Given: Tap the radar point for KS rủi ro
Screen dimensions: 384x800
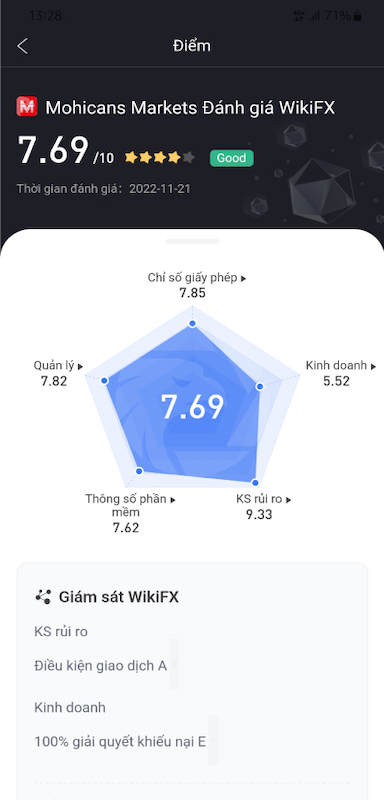Looking at the screenshot, I should pyautogui.click(x=255, y=482).
